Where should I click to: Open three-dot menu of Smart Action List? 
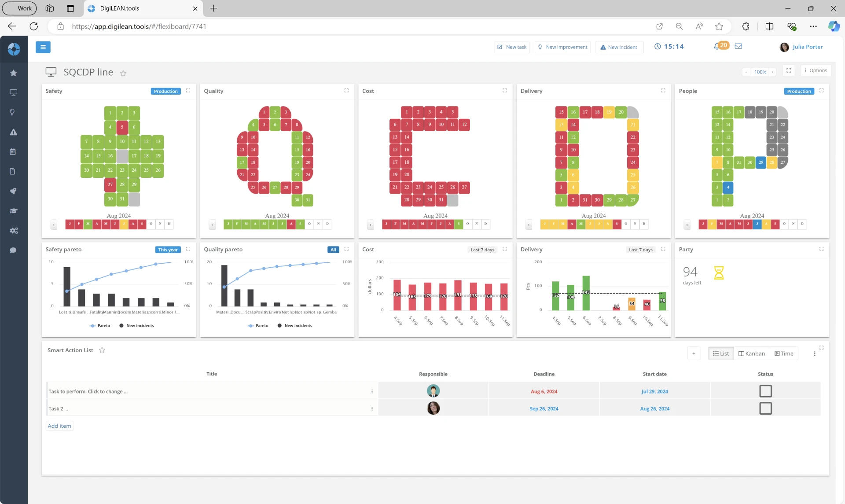(815, 354)
